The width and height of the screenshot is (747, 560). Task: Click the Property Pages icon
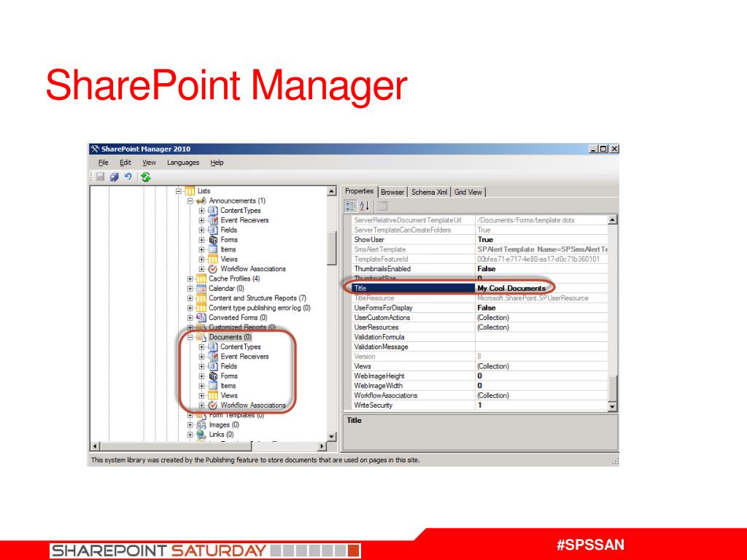click(382, 206)
